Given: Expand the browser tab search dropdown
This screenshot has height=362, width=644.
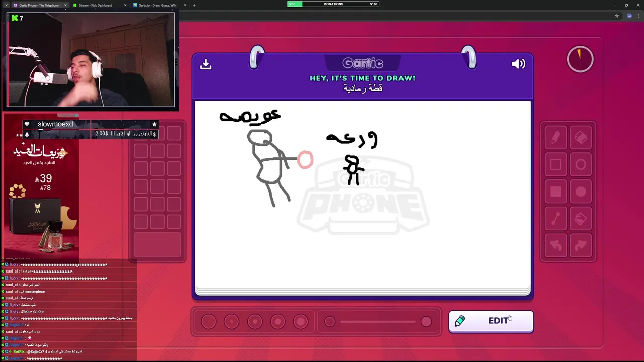Looking at the screenshot, I should (x=6, y=5).
